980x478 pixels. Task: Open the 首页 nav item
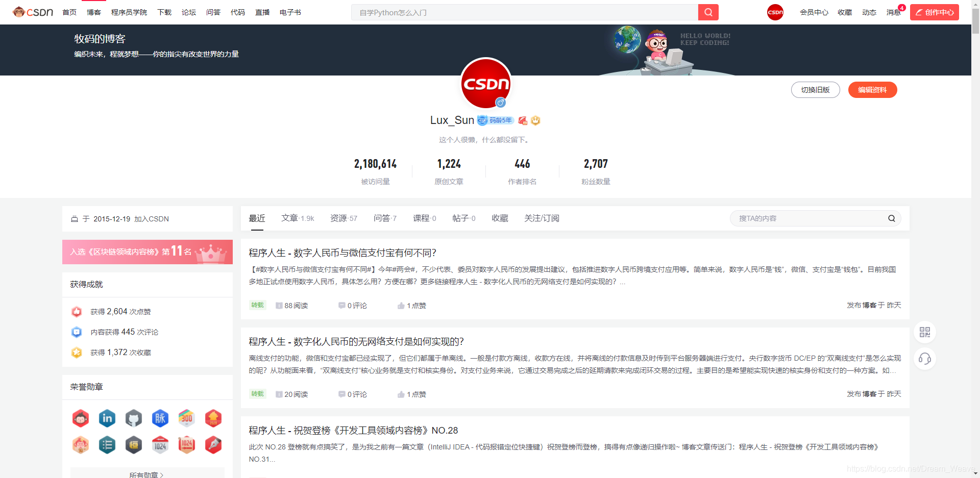point(69,12)
